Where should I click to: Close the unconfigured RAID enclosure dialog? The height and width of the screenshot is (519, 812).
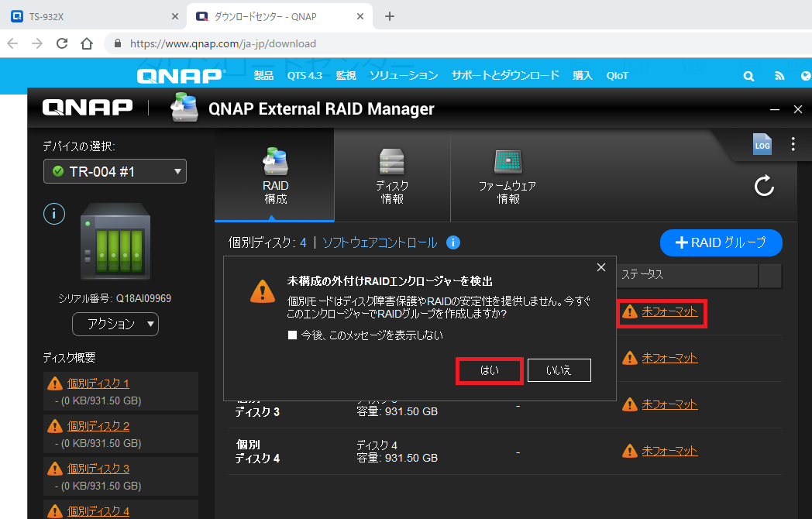coord(600,267)
